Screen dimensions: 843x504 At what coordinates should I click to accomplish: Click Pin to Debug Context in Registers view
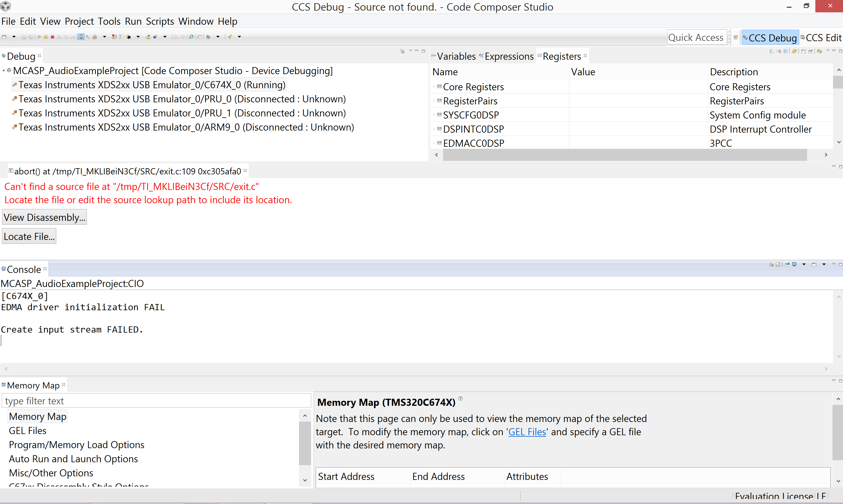811,52
